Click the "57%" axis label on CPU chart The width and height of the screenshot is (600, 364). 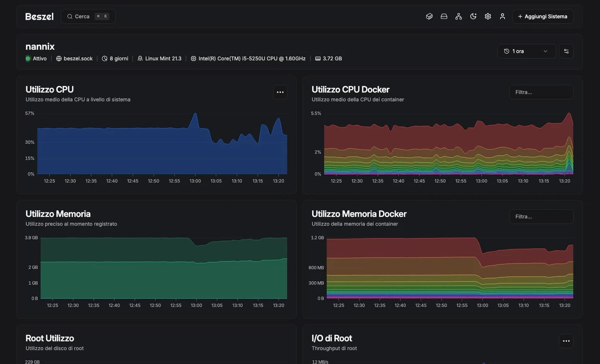(x=30, y=114)
